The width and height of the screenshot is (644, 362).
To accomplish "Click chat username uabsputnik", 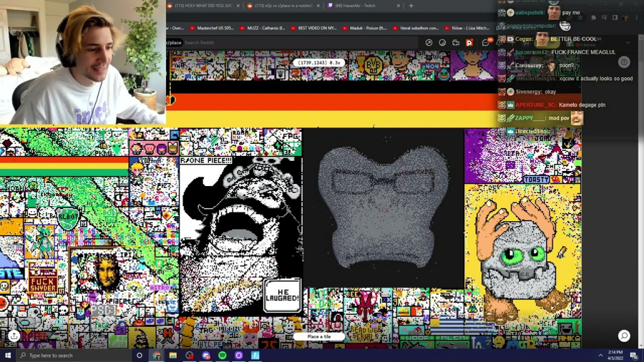I will coord(530,13).
